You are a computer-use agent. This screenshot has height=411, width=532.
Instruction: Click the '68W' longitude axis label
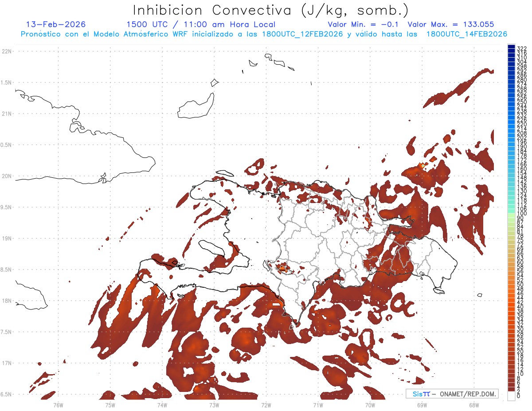tap(474, 404)
